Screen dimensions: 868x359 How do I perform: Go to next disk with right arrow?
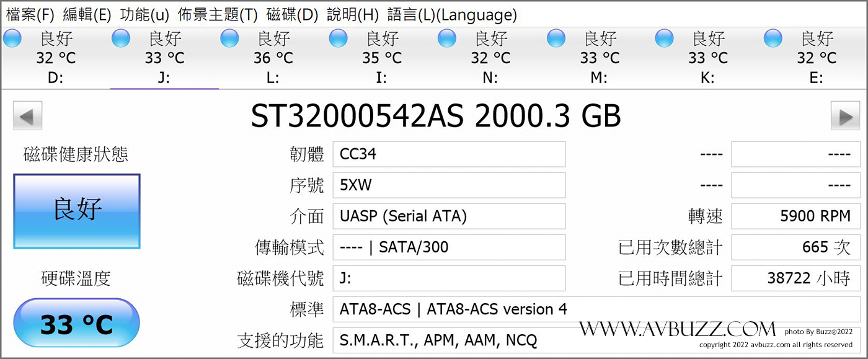point(845,116)
